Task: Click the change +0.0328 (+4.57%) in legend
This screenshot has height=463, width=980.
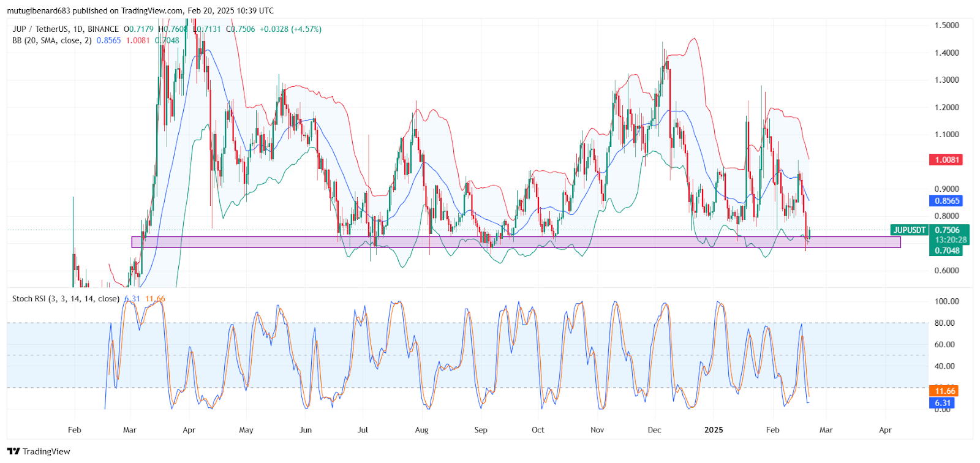Action: (x=290, y=29)
